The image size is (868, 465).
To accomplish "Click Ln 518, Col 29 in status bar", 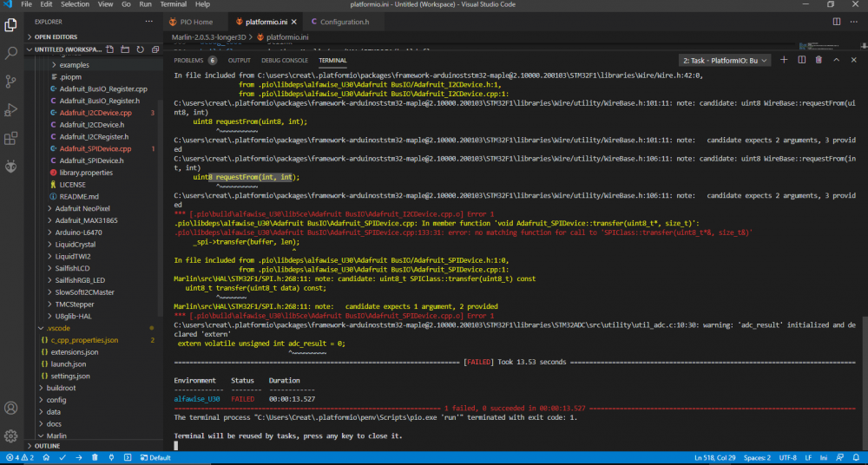I will 714,458.
